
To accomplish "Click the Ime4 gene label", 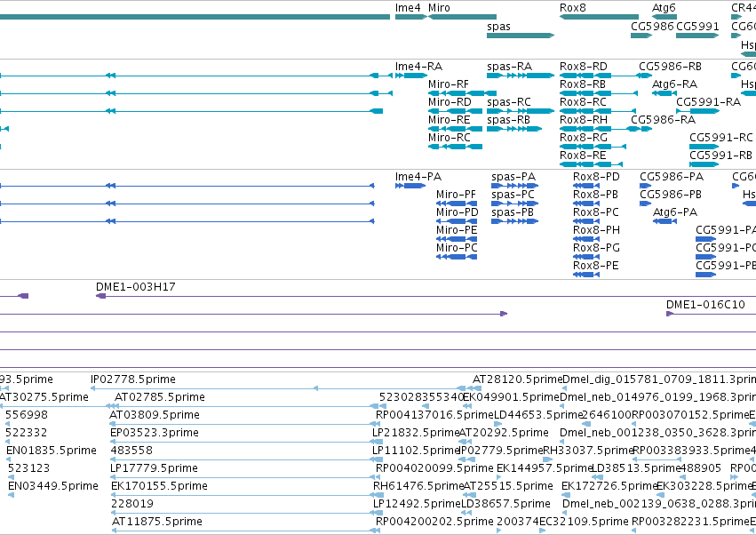I will 408,8.
